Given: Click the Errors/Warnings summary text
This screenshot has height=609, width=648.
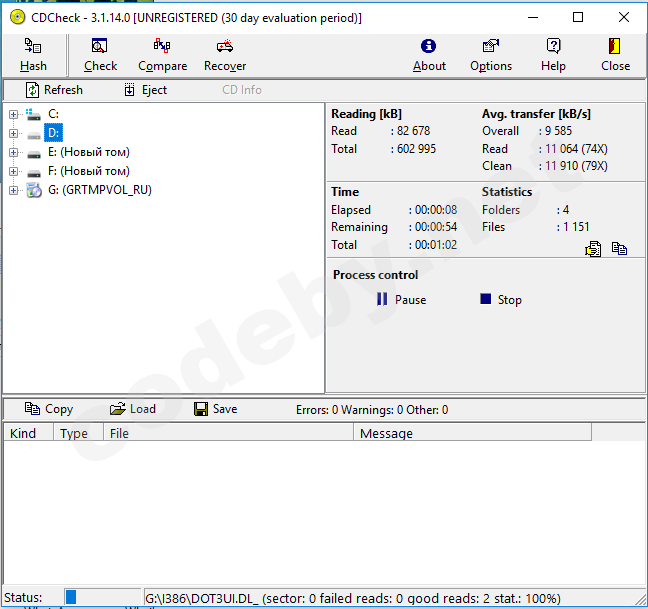Looking at the screenshot, I should (x=372, y=410).
